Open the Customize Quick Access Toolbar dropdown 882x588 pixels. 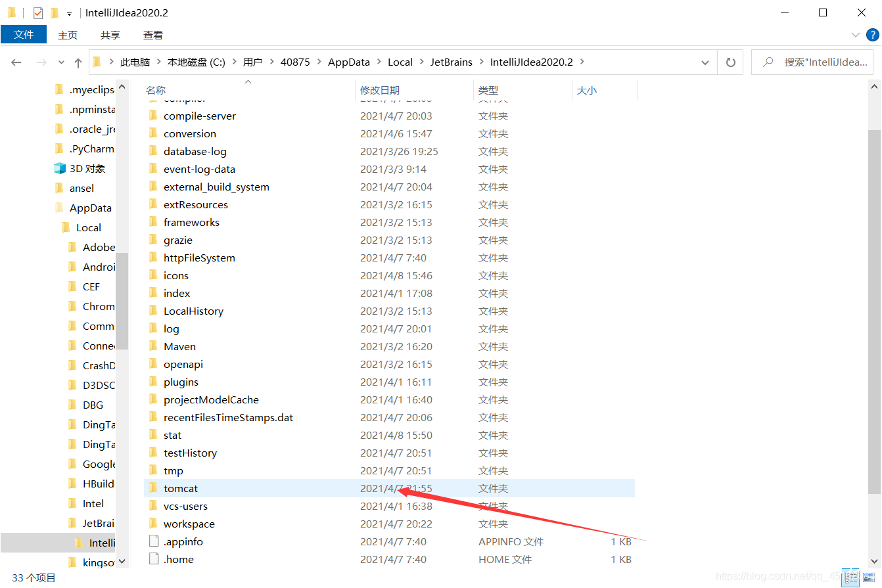69,13
